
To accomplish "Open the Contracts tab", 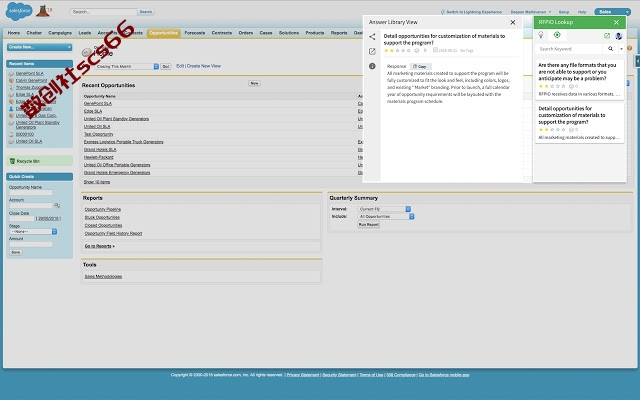I will [x=222, y=33].
